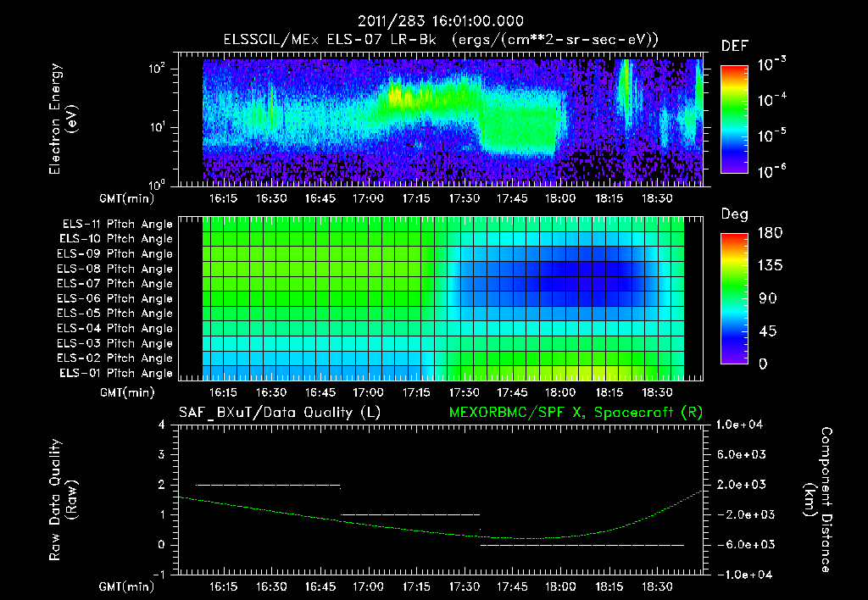Viewport: 868px width, 600px height.
Task: Click the GMT(min) label below data quality plot
Action: (x=126, y=586)
